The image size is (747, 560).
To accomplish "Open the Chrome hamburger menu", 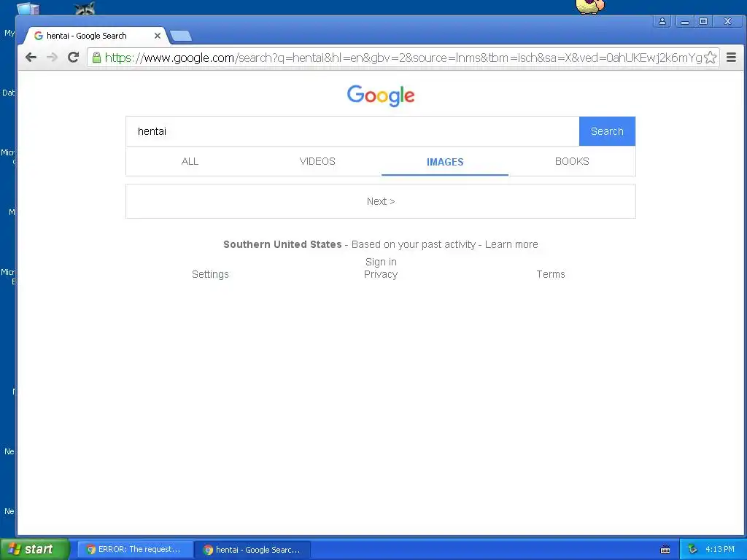I will click(x=731, y=58).
